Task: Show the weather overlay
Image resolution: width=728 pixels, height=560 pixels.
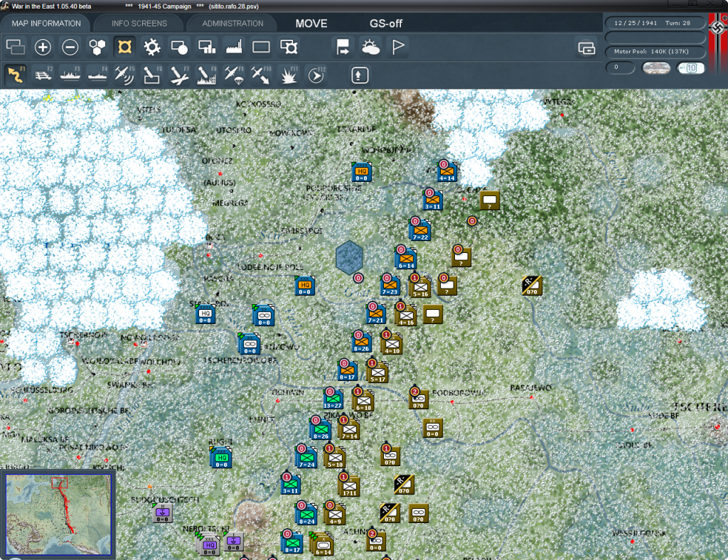Action: 370,47
